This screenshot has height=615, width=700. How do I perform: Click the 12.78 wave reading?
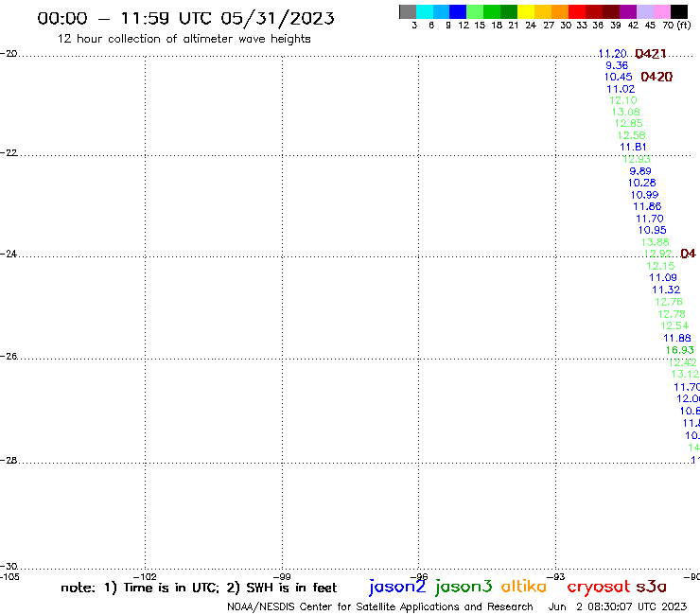672,314
